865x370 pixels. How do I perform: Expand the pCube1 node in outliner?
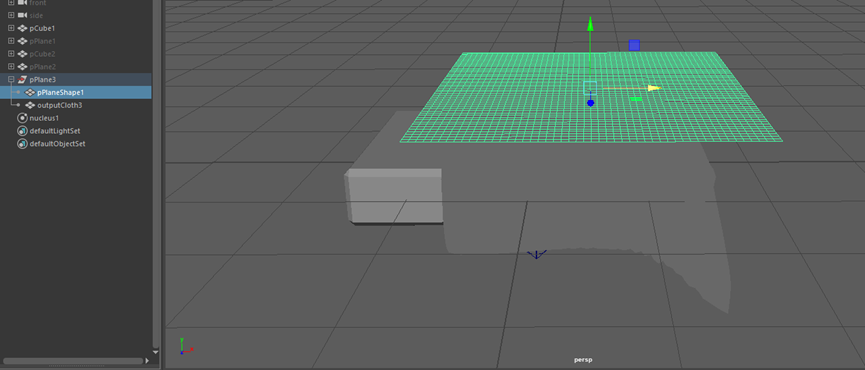11,28
